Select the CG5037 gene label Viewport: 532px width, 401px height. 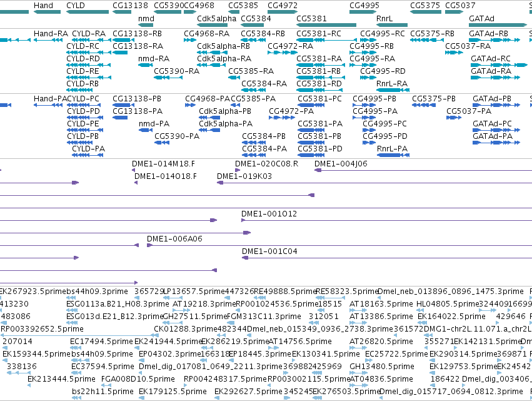tap(460, 6)
